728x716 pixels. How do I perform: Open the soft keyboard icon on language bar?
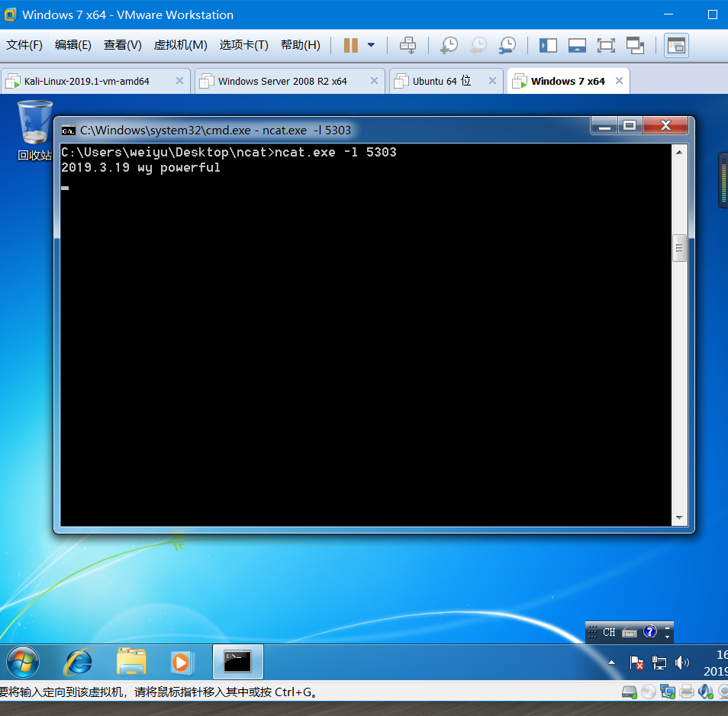pos(629,633)
